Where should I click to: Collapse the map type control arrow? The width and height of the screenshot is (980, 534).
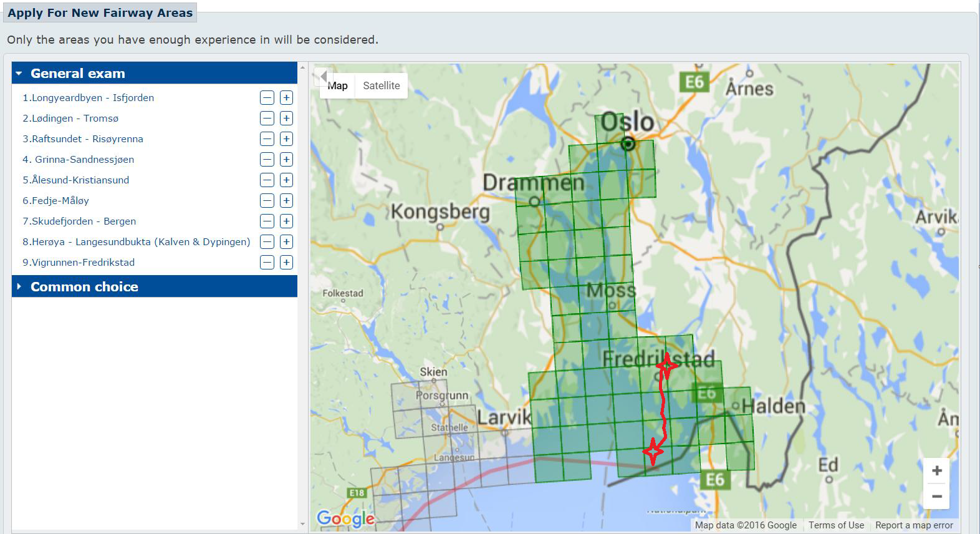323,76
